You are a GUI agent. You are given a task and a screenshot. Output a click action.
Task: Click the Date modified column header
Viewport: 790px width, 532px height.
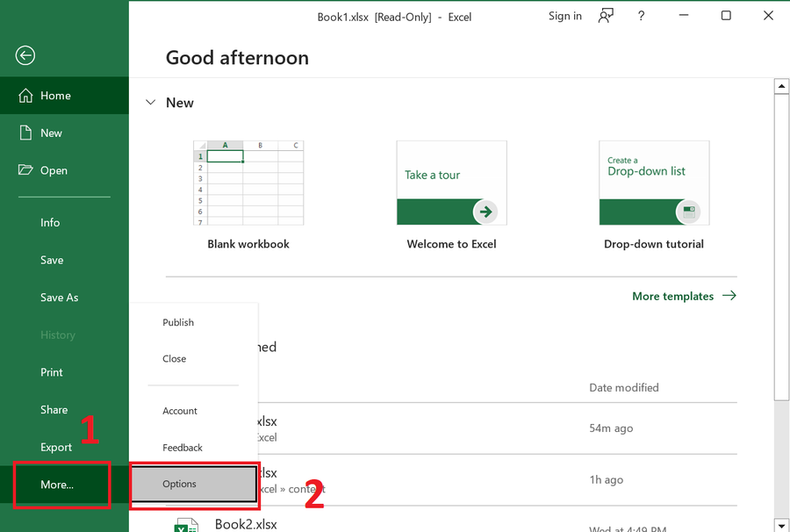(x=624, y=387)
